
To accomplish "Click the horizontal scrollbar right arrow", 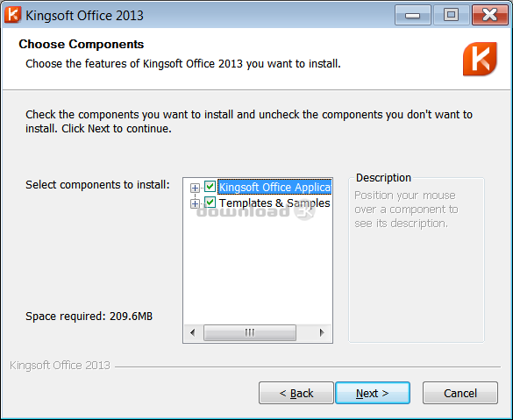I will point(322,332).
